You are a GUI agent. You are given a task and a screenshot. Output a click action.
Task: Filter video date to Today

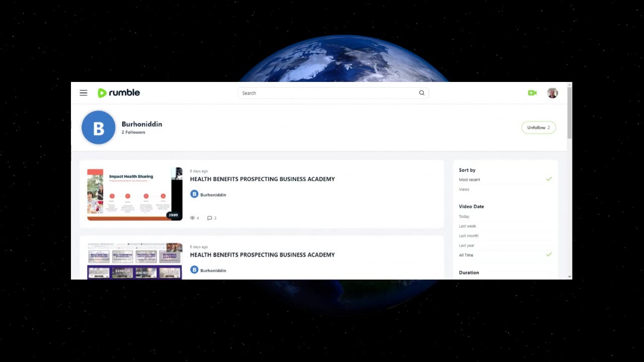tap(464, 217)
